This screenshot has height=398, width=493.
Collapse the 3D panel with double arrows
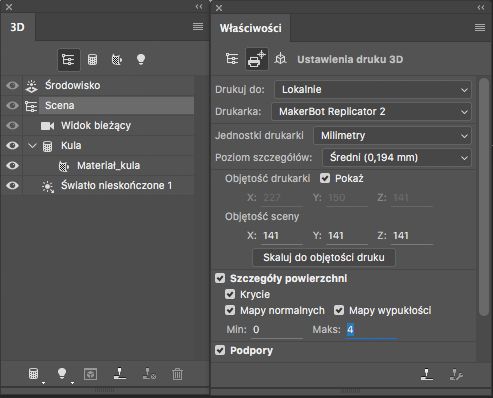pyautogui.click(x=199, y=7)
